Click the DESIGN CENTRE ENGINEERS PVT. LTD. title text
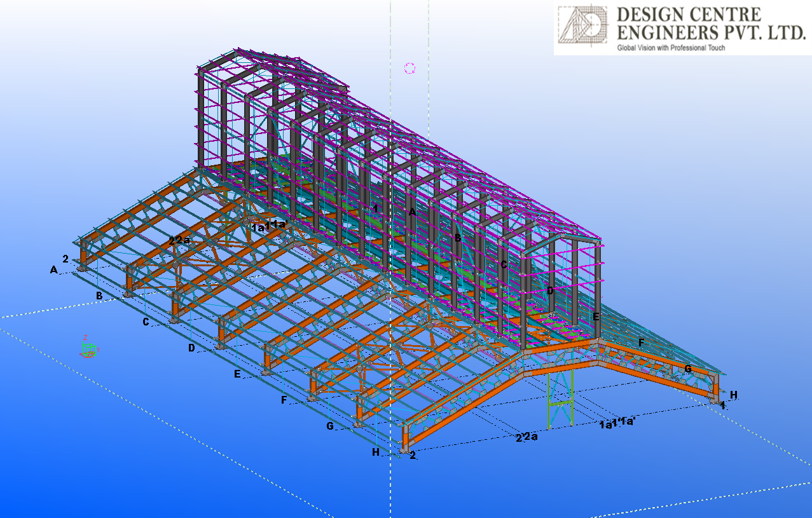Viewport: 812px width, 518px height. [x=710, y=23]
